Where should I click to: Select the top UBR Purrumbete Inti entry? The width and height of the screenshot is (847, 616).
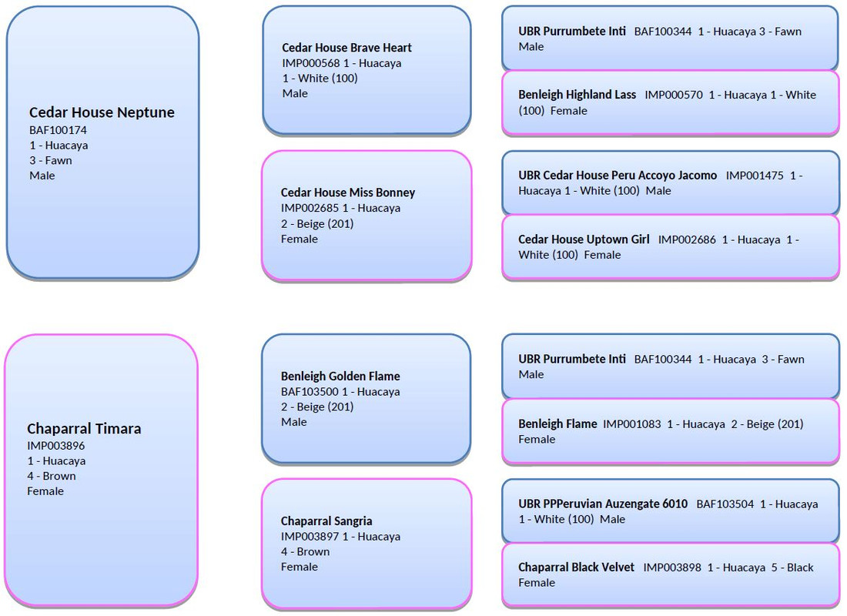point(671,38)
